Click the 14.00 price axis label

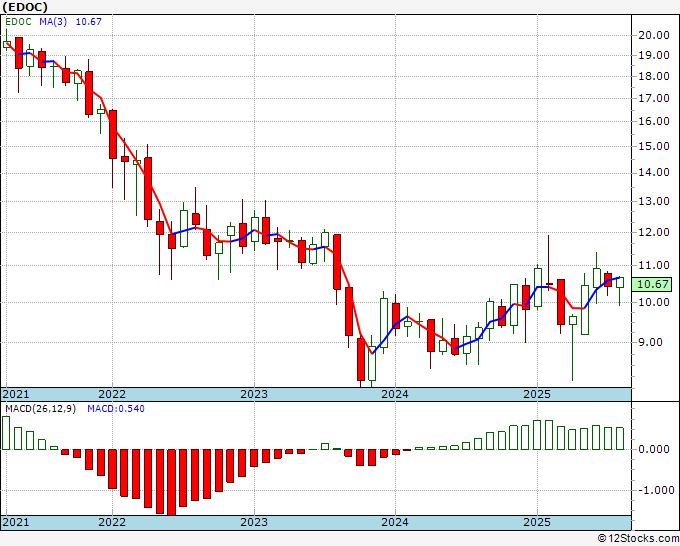(654, 173)
